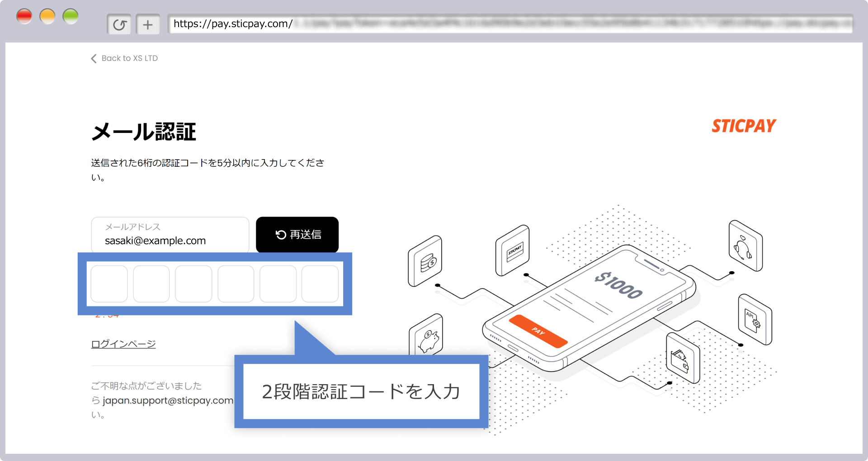868x461 pixels.
Task: Click the API settings illustration icon
Action: pos(755,319)
